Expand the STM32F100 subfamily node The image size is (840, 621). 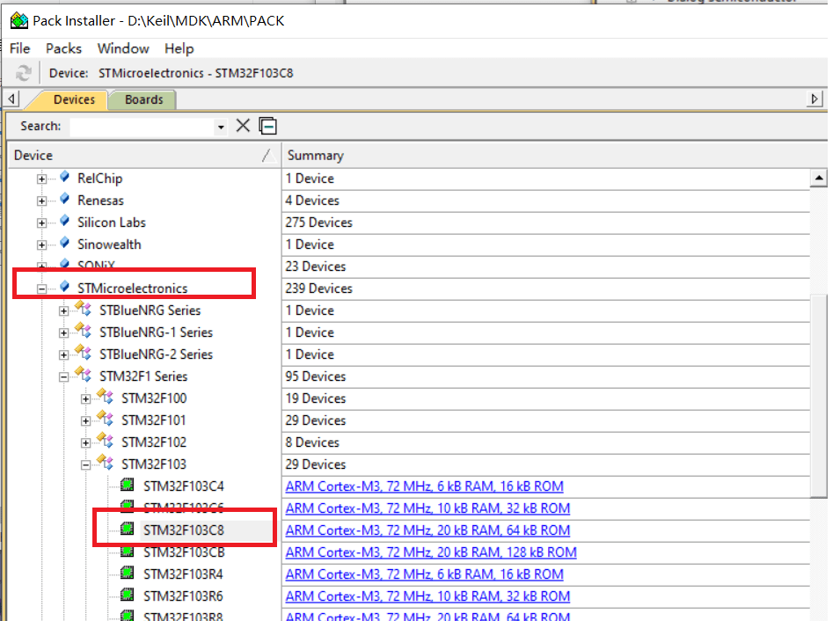[85, 398]
